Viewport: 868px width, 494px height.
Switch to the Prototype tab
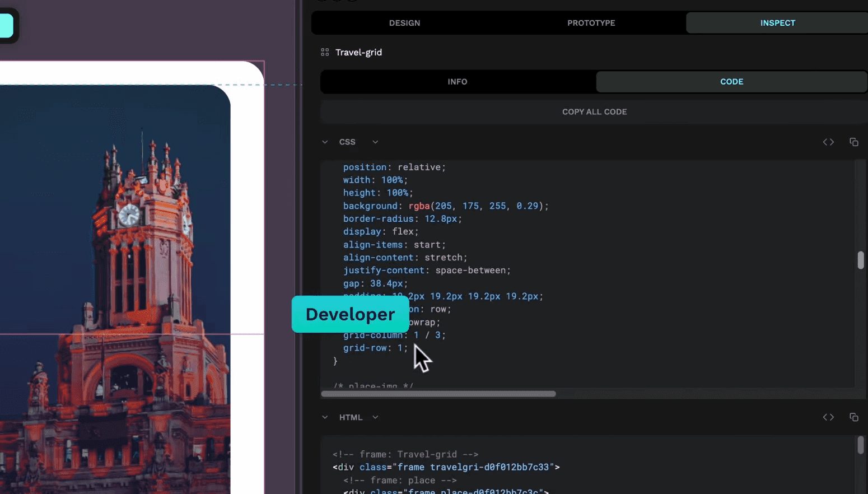591,23
